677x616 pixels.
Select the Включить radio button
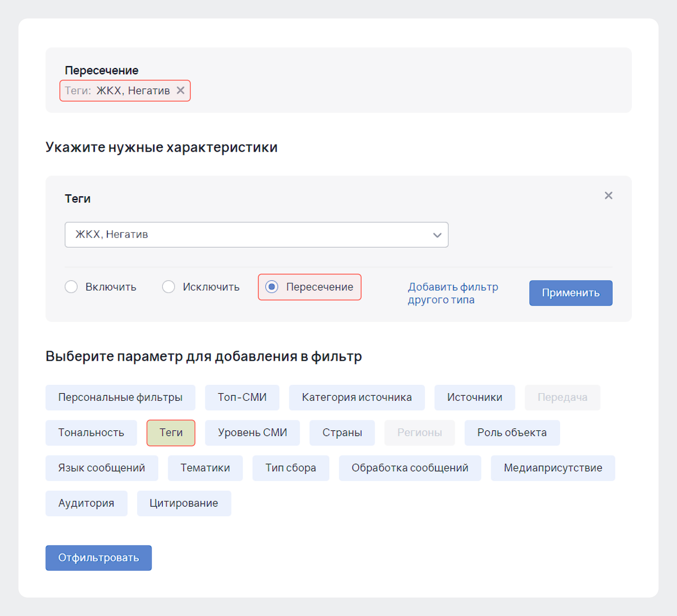70,287
